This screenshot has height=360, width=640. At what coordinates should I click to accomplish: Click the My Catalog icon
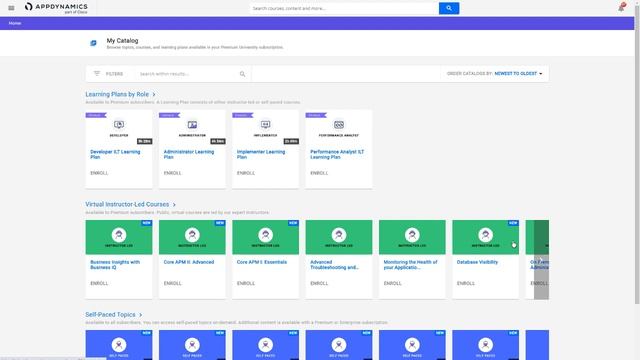[93, 43]
